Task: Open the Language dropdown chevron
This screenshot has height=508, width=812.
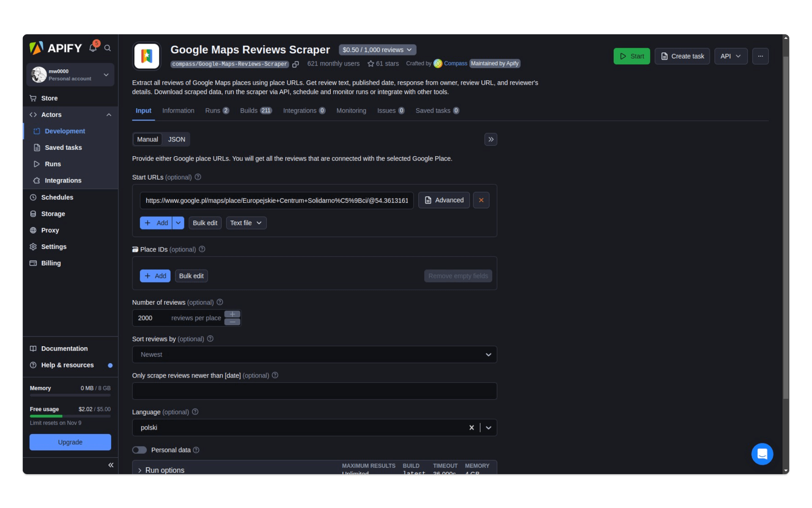Action: click(x=488, y=428)
